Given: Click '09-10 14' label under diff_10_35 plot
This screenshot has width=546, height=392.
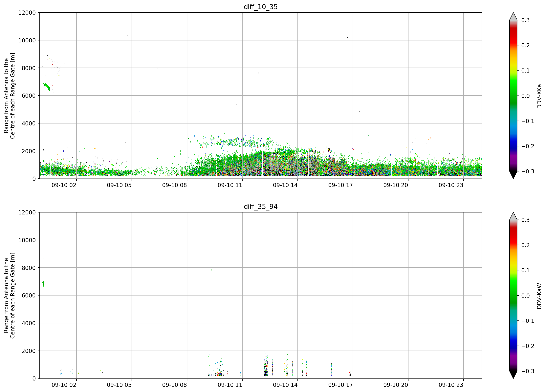Looking at the screenshot, I should click(x=285, y=185).
